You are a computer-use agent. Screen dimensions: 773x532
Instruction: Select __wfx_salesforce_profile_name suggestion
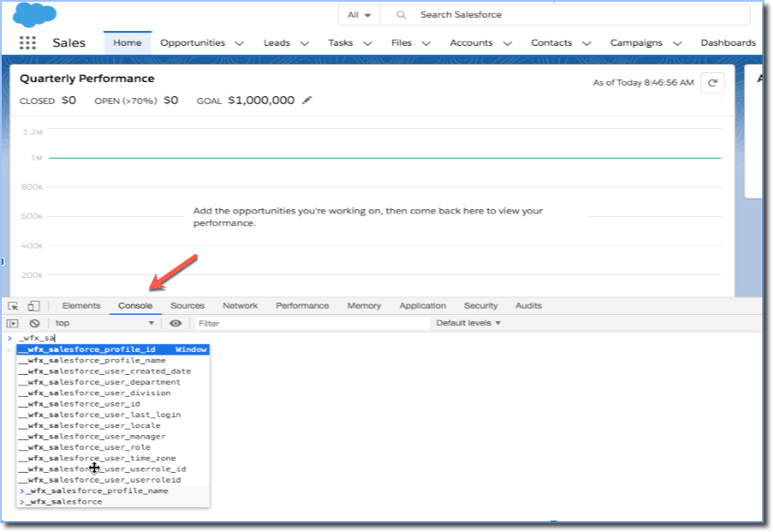click(113, 361)
